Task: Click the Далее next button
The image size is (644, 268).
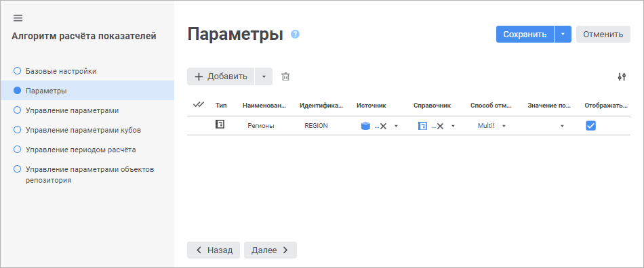Action: click(x=270, y=250)
